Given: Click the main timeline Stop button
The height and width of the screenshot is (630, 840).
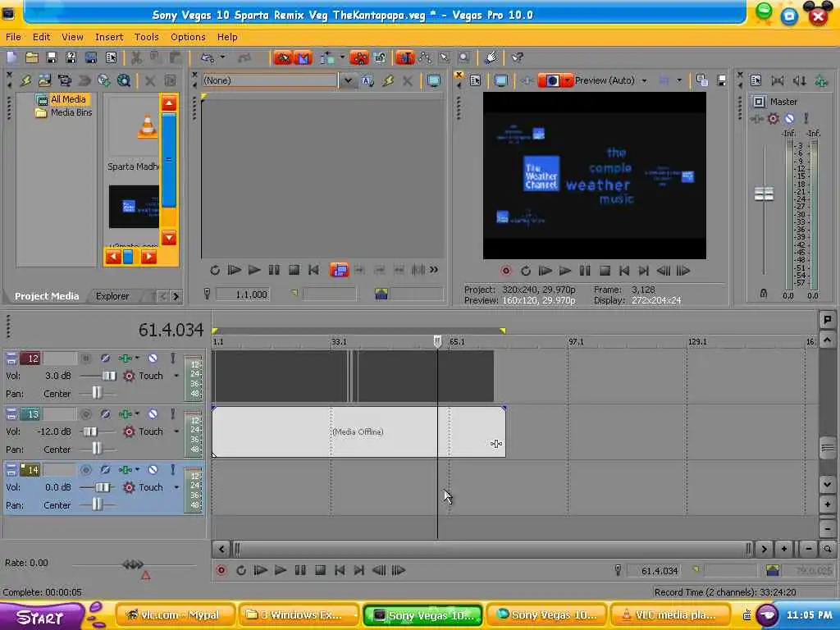Looking at the screenshot, I should click(320, 571).
